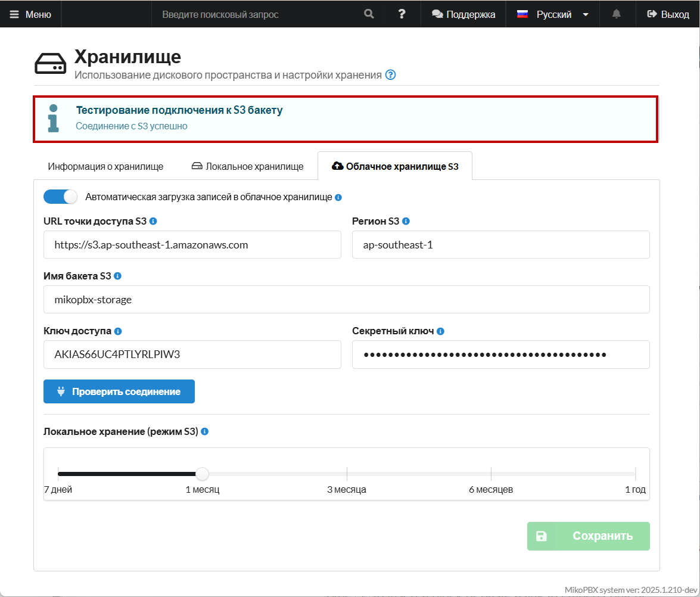Click info icon beside Регион S3
The height and width of the screenshot is (597, 700).
tap(406, 221)
